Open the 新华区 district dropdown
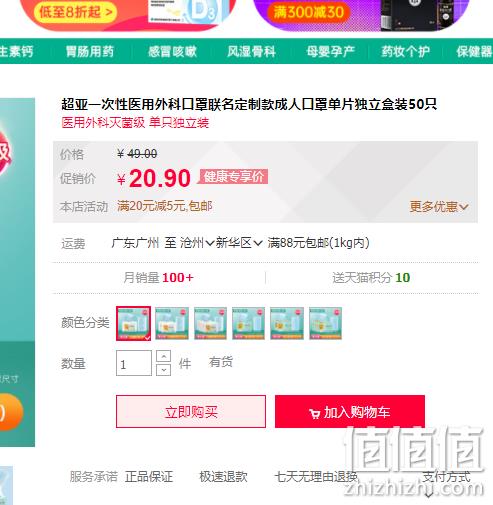 coord(239,243)
